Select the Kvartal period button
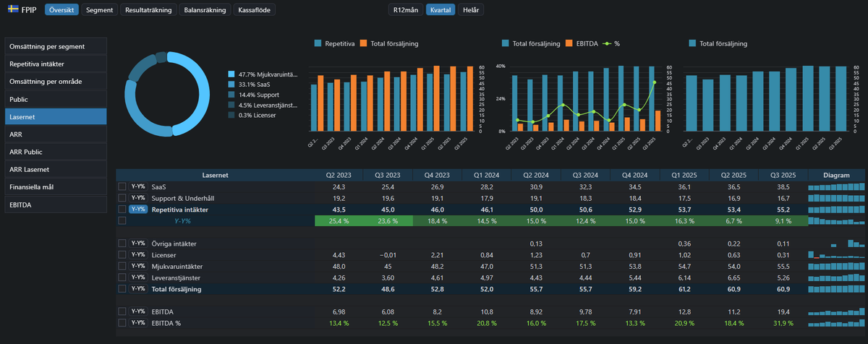The image size is (868, 344). click(440, 10)
